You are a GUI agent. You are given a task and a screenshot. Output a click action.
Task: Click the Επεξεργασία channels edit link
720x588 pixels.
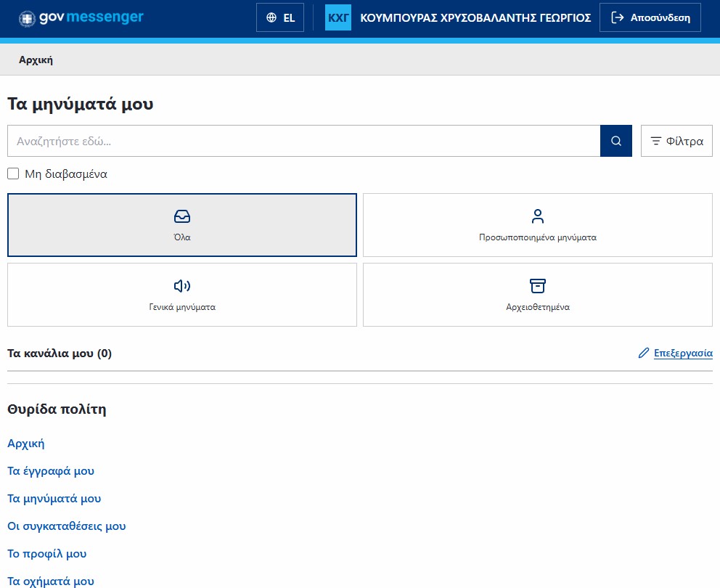676,353
